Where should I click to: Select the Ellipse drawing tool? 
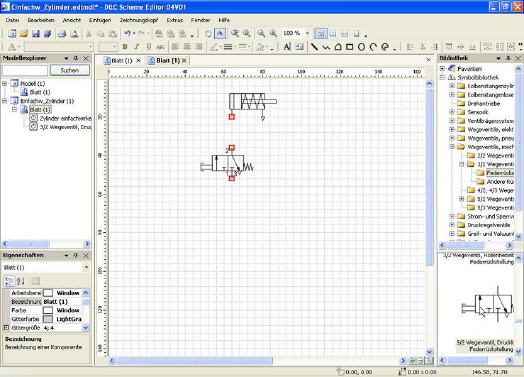click(x=361, y=47)
